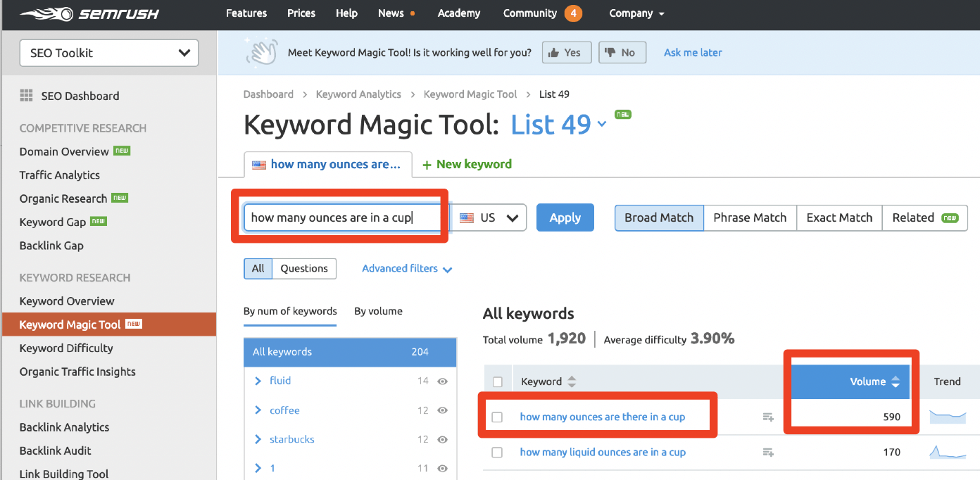Click thumbs-up Yes feedback button

tap(566, 52)
